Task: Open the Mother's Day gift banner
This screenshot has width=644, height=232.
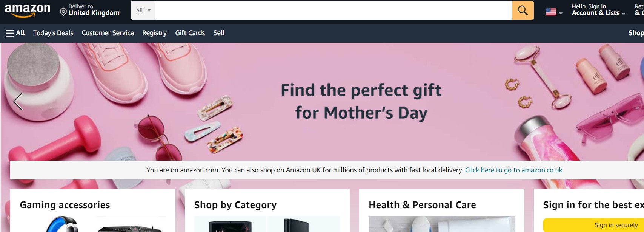Action: tap(361, 101)
